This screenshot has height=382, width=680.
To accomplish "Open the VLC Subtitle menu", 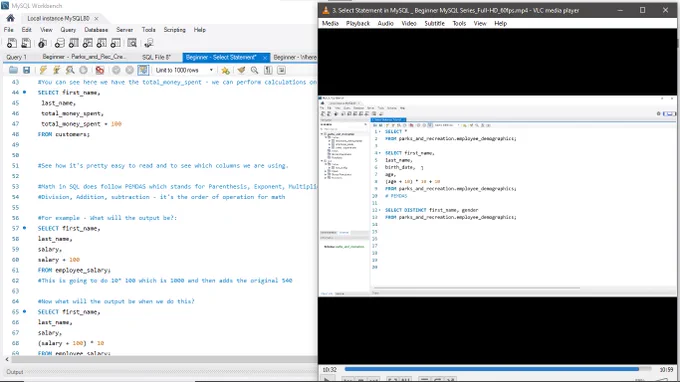I will click(434, 23).
